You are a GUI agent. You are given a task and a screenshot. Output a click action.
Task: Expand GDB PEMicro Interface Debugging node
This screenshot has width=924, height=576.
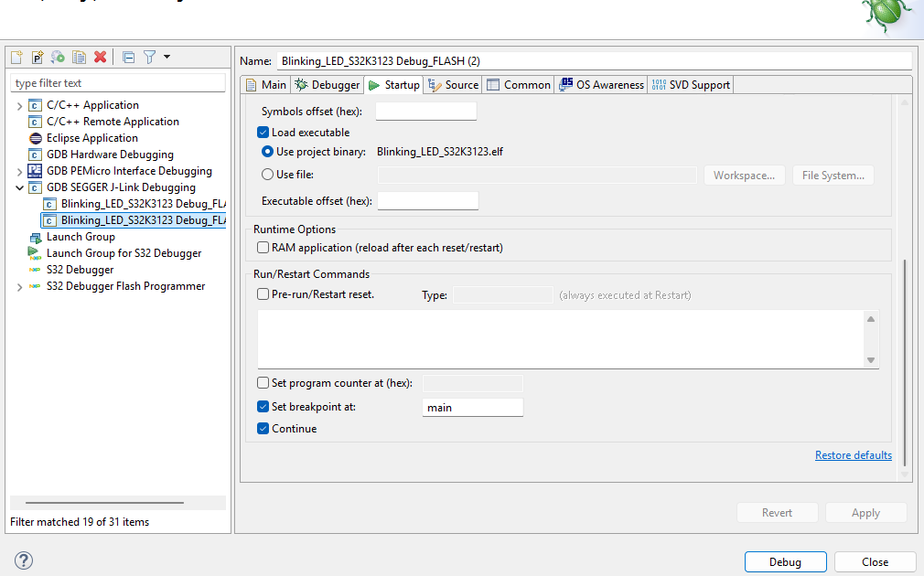19,172
